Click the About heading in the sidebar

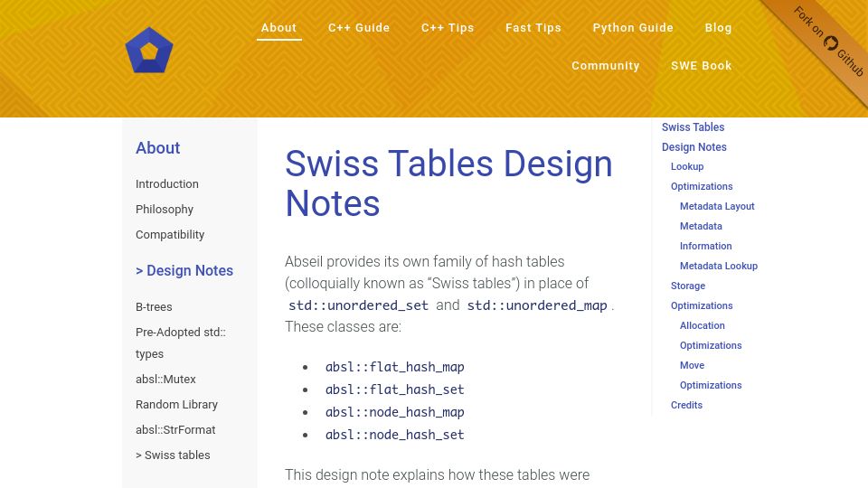pyautogui.click(x=157, y=147)
